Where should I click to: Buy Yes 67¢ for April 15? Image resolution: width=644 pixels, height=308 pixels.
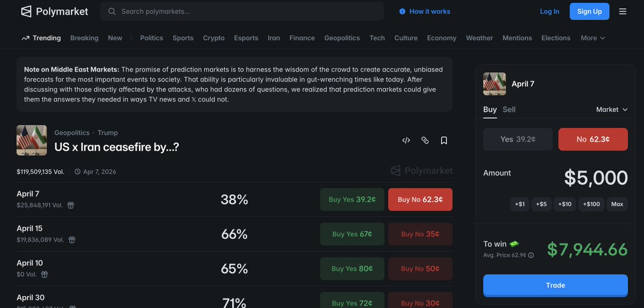pos(352,234)
